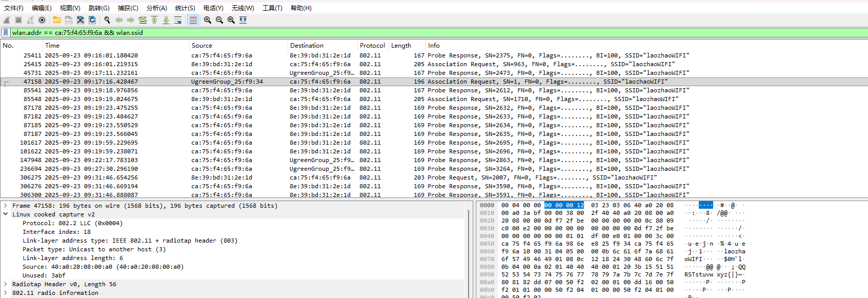This screenshot has height=298, width=868.
Task: Open the 文件(F) menu
Action: point(14,8)
